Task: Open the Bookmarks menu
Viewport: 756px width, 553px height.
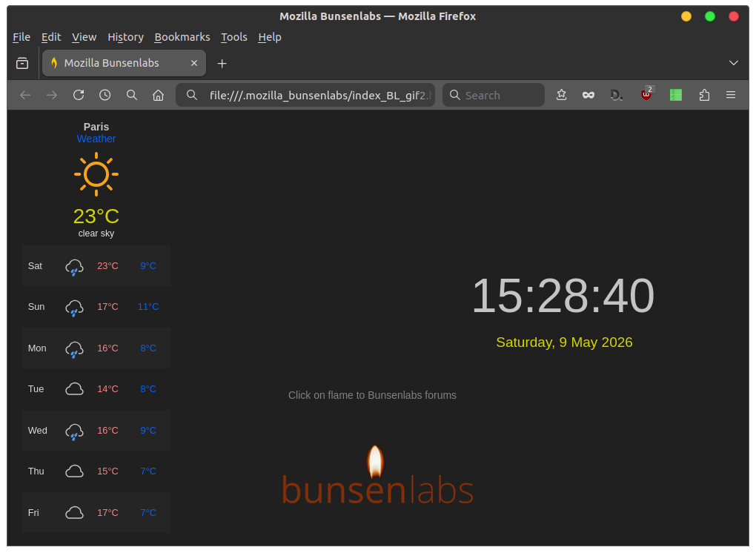Action: (x=182, y=37)
